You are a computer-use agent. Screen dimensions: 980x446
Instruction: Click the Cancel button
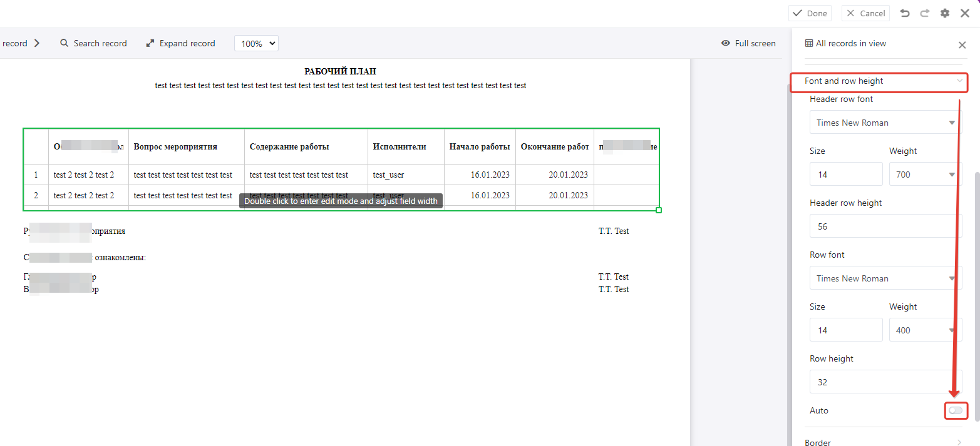coord(866,13)
